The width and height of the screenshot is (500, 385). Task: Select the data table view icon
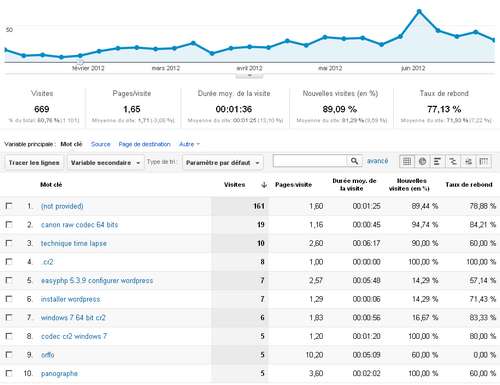(407, 161)
